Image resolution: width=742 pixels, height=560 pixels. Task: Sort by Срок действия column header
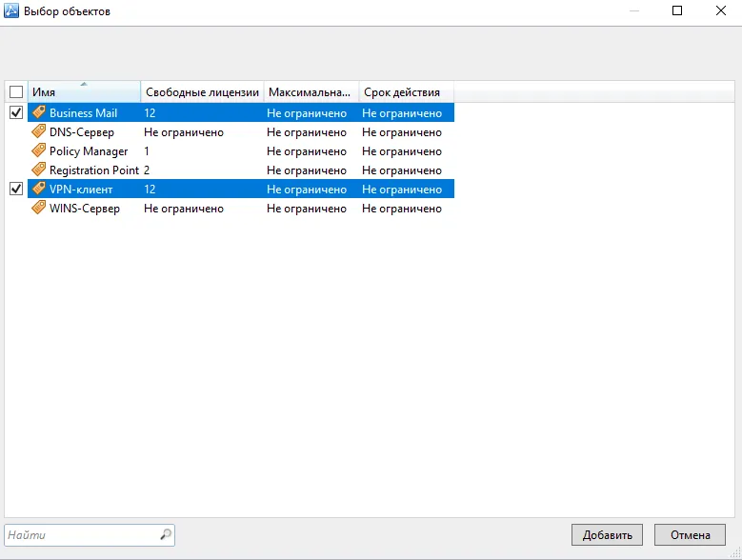[406, 91]
